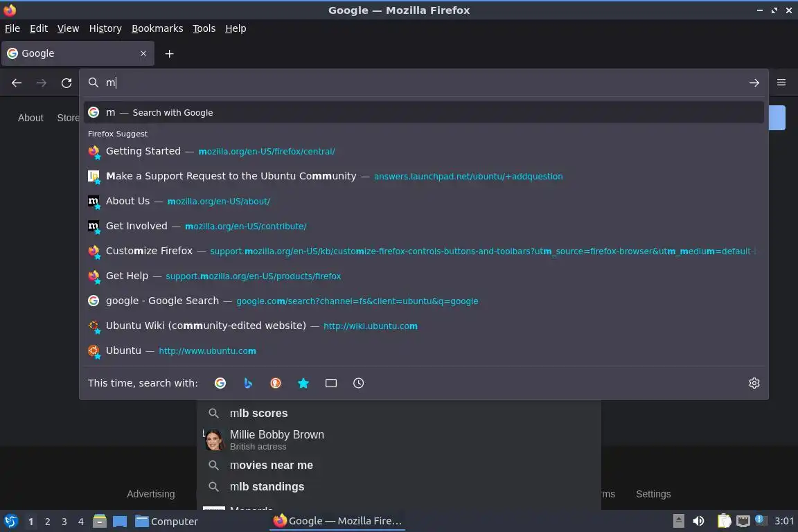Search this time with Google icon
798x532 pixels.
(220, 383)
